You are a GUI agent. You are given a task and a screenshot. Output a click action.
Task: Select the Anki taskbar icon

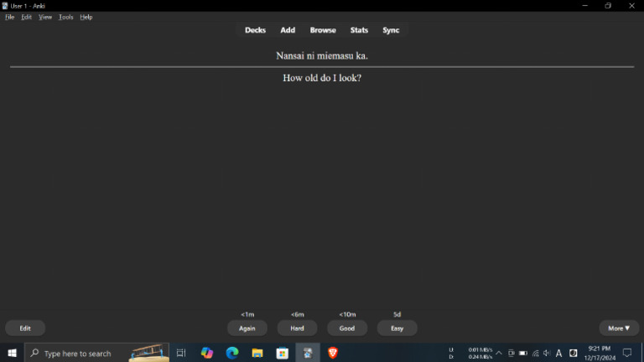click(308, 353)
